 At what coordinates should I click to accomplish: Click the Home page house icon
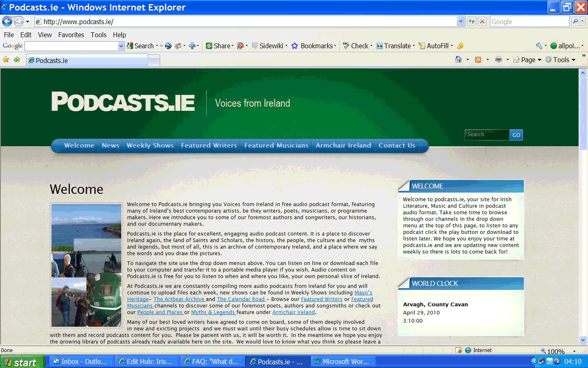(459, 60)
